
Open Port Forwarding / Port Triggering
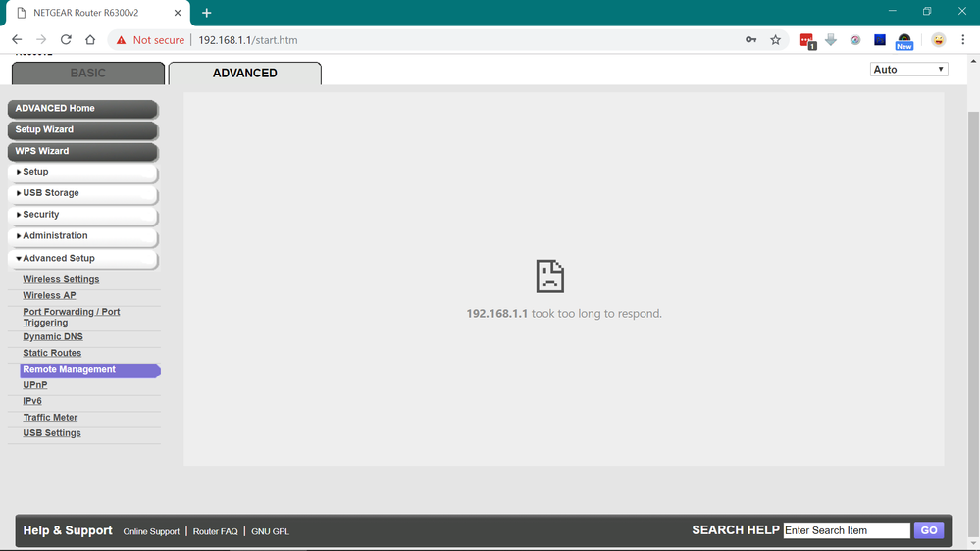tap(72, 318)
